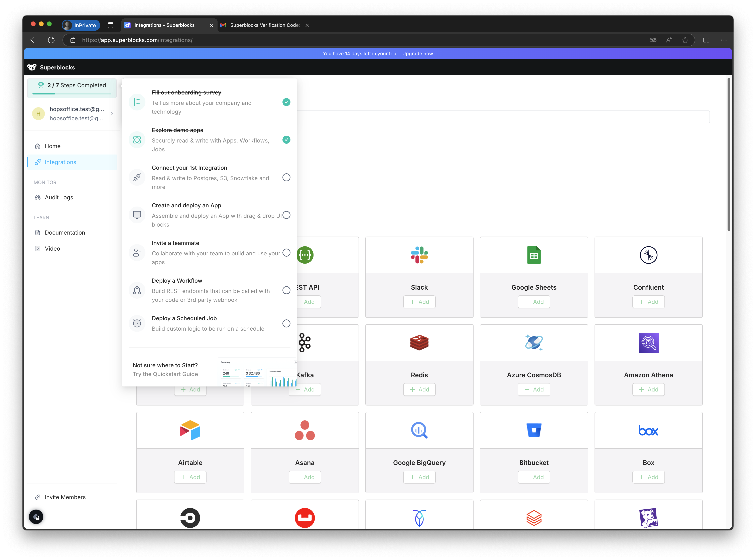The height and width of the screenshot is (560, 756).
Task: Toggle Fill out onboarding survey checkmark
Action: (x=286, y=102)
